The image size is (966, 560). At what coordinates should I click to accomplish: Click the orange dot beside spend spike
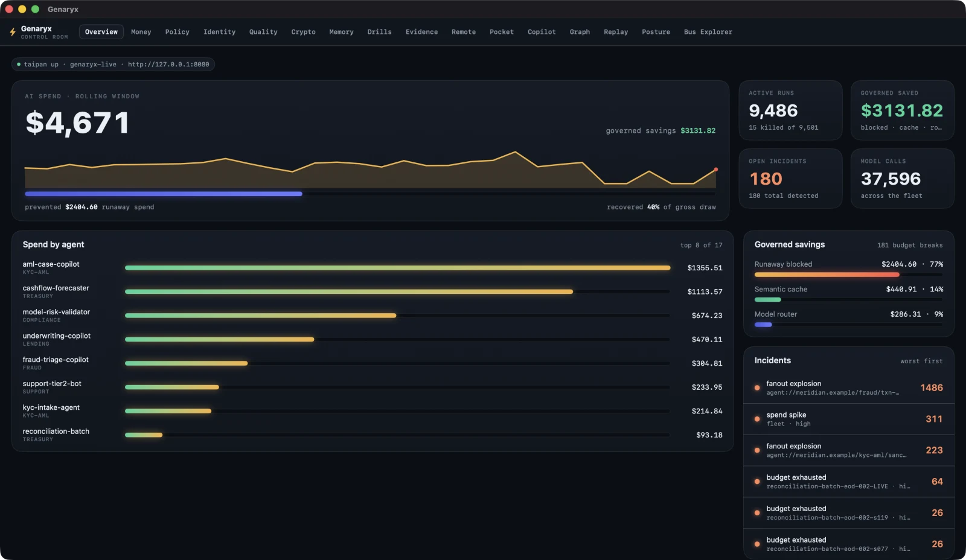(x=757, y=419)
